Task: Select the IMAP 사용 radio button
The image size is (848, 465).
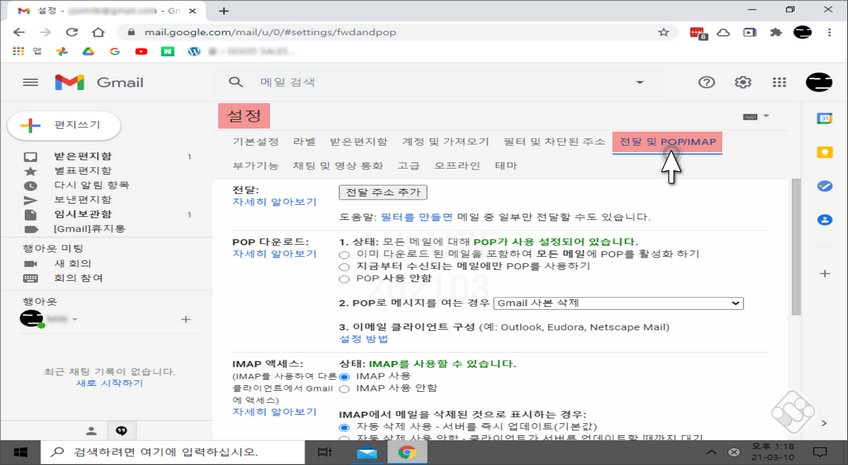Action: pos(344,377)
